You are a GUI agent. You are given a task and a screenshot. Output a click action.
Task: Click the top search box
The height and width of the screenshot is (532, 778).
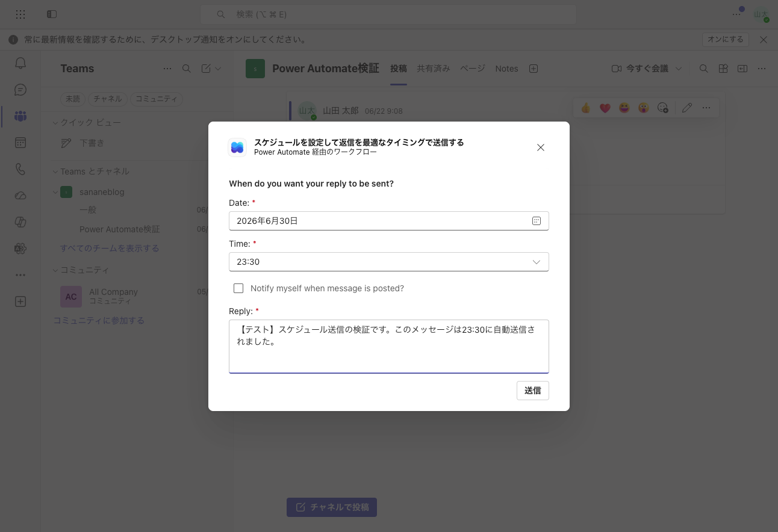[x=388, y=14]
